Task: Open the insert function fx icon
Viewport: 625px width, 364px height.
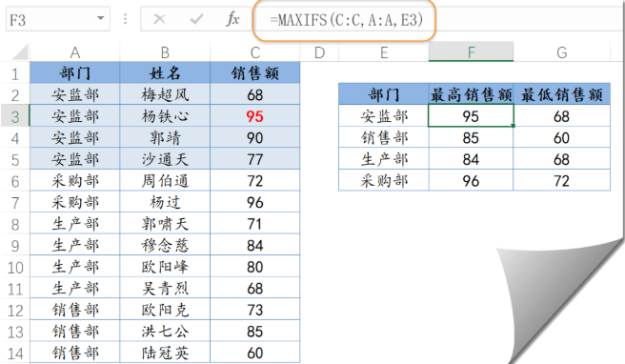Action: [232, 19]
